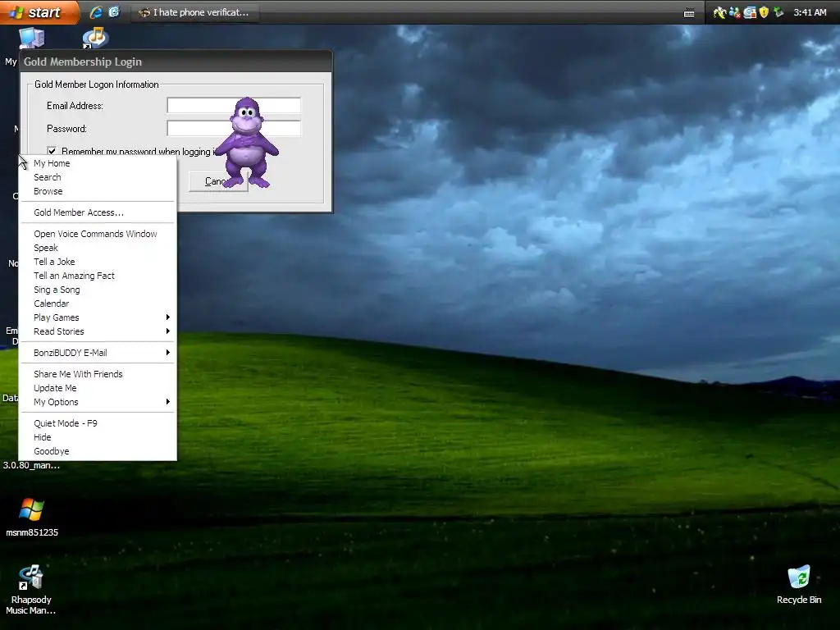Select Goodbye to exit BonziBUDDY
The height and width of the screenshot is (630, 840).
(98, 452)
